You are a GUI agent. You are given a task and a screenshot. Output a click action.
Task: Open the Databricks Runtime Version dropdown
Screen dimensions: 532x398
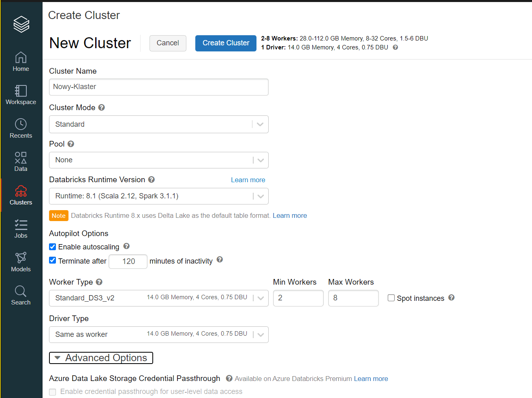pos(260,196)
